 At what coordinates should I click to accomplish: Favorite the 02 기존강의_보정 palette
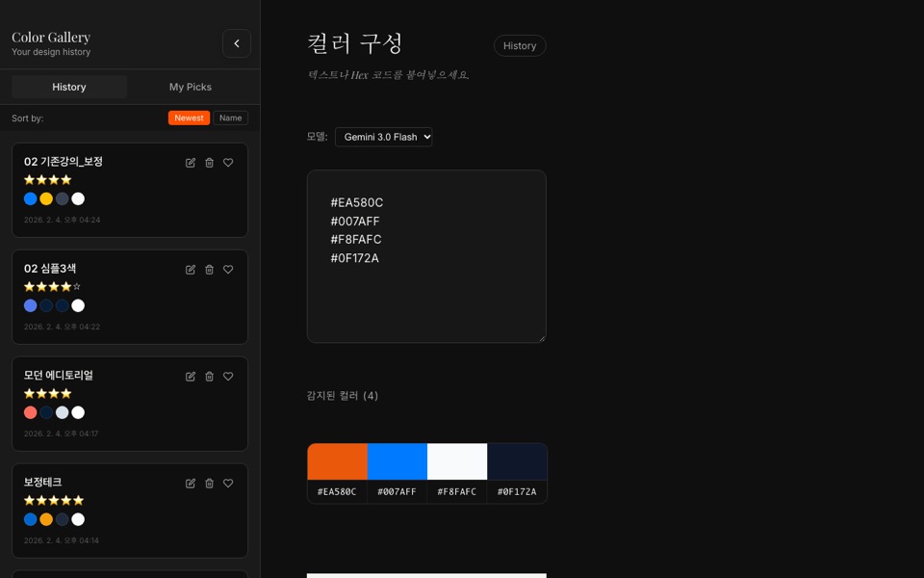[228, 163]
